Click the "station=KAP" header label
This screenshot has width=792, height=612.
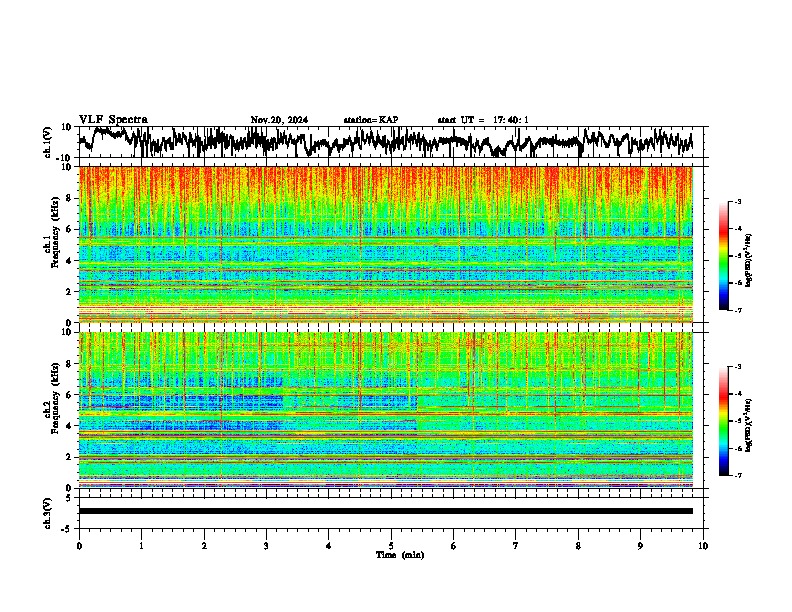(x=371, y=120)
